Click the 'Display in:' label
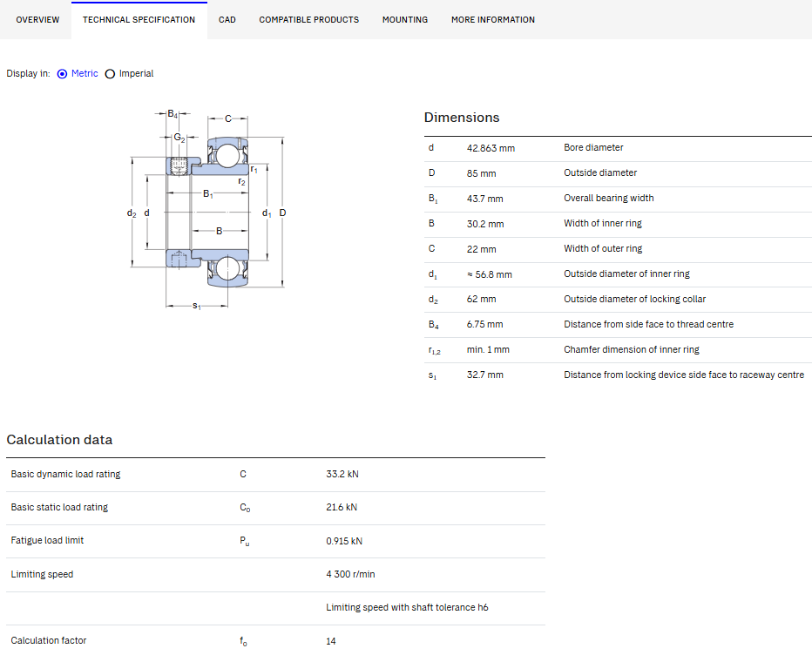 (x=29, y=73)
